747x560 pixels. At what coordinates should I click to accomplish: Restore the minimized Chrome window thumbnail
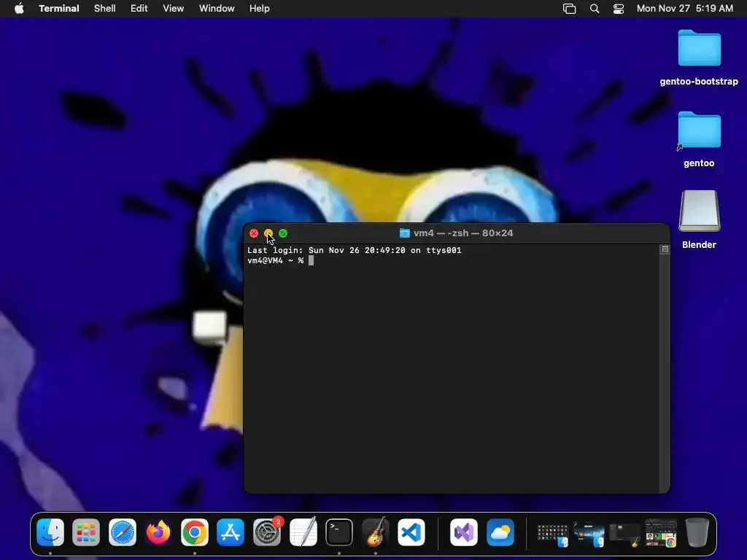pyautogui.click(x=661, y=533)
